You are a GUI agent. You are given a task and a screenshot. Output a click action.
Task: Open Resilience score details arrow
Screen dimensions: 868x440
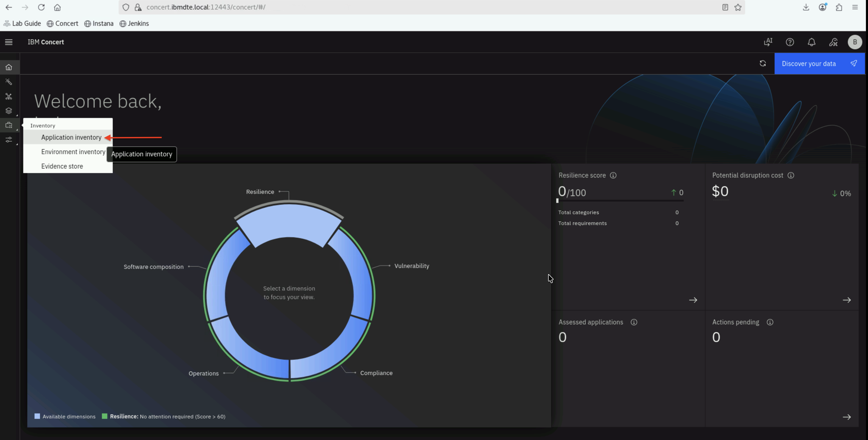click(x=693, y=300)
